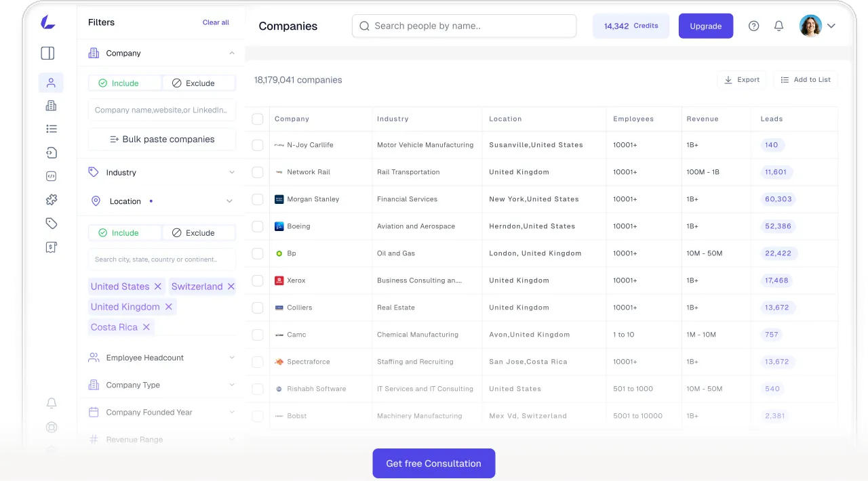Check the Network Rail row checkbox
Screen dimensions: 868x481
point(257,172)
